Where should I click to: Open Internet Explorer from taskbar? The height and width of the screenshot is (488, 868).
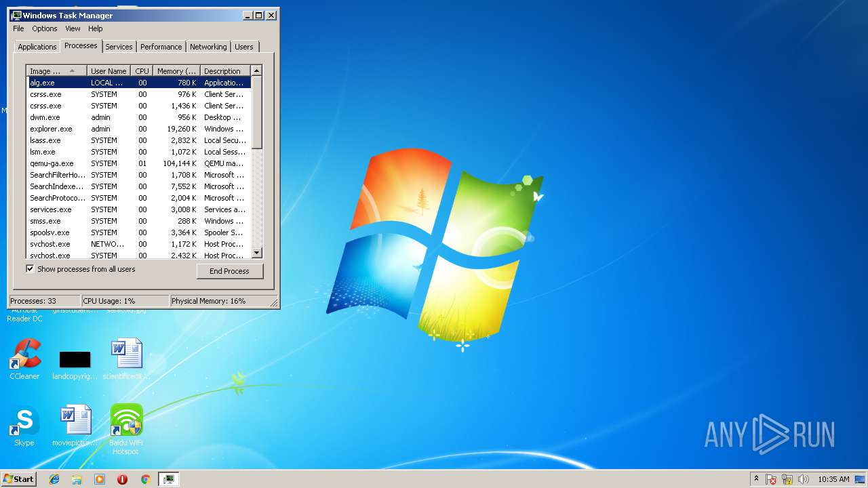[54, 479]
